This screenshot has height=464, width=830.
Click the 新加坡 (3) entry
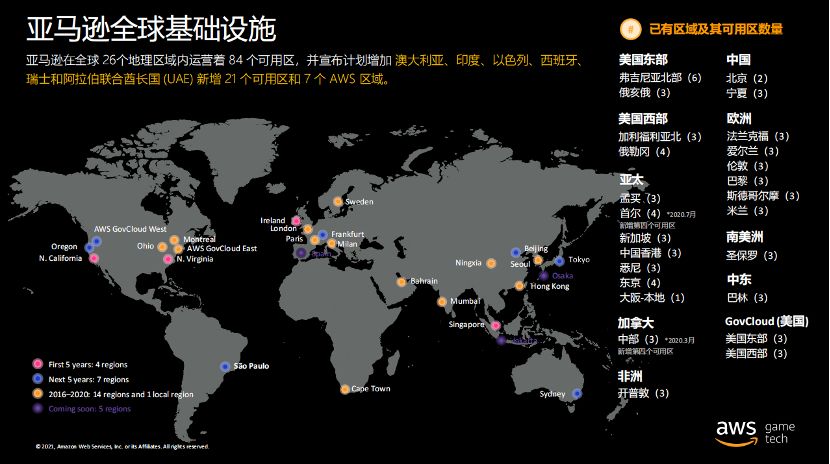[x=645, y=238]
